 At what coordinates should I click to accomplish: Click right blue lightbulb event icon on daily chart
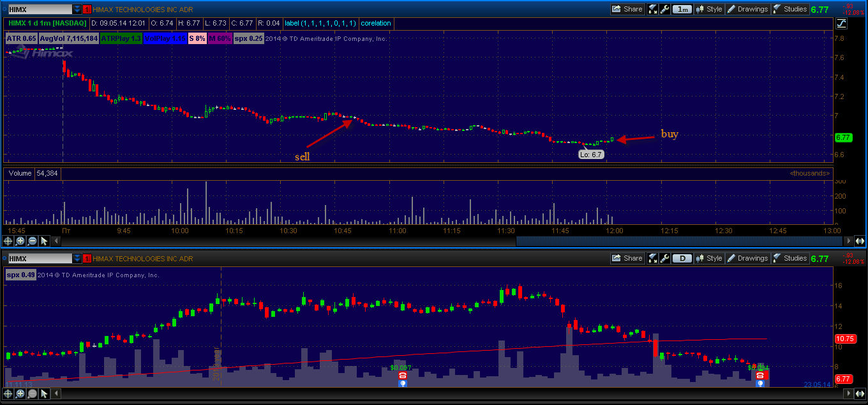click(759, 384)
